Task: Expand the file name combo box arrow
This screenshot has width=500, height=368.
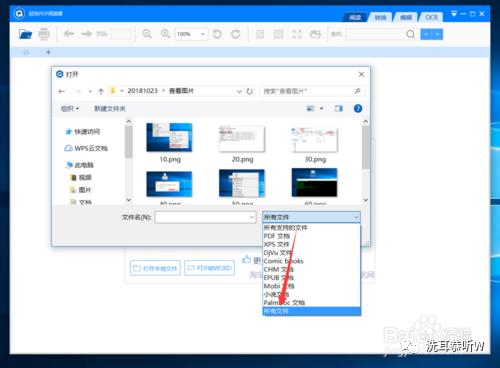Action: click(252, 217)
